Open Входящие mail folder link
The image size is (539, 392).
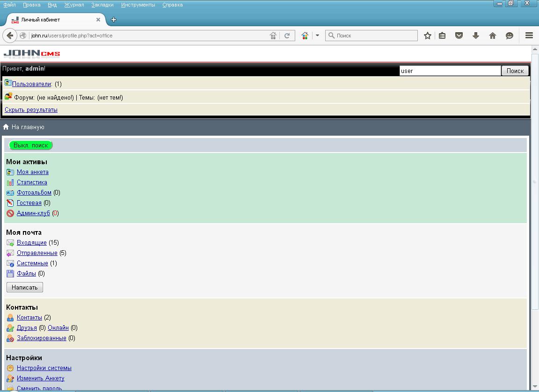32,243
